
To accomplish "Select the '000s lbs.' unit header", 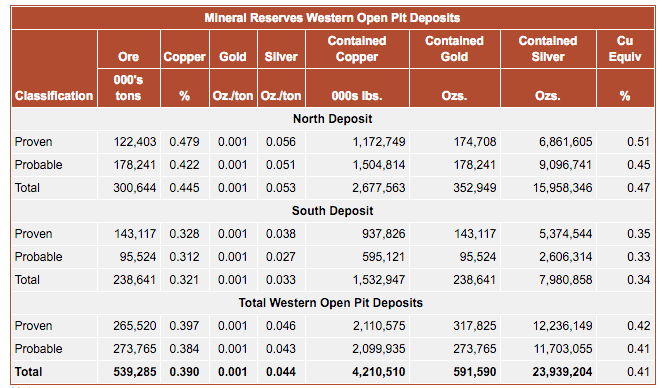I will tap(357, 96).
